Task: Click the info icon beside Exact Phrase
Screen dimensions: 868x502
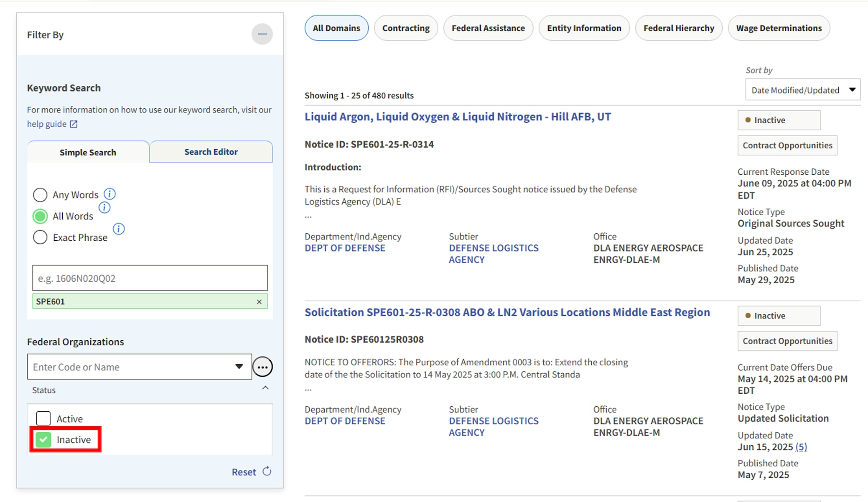Action: tap(119, 229)
